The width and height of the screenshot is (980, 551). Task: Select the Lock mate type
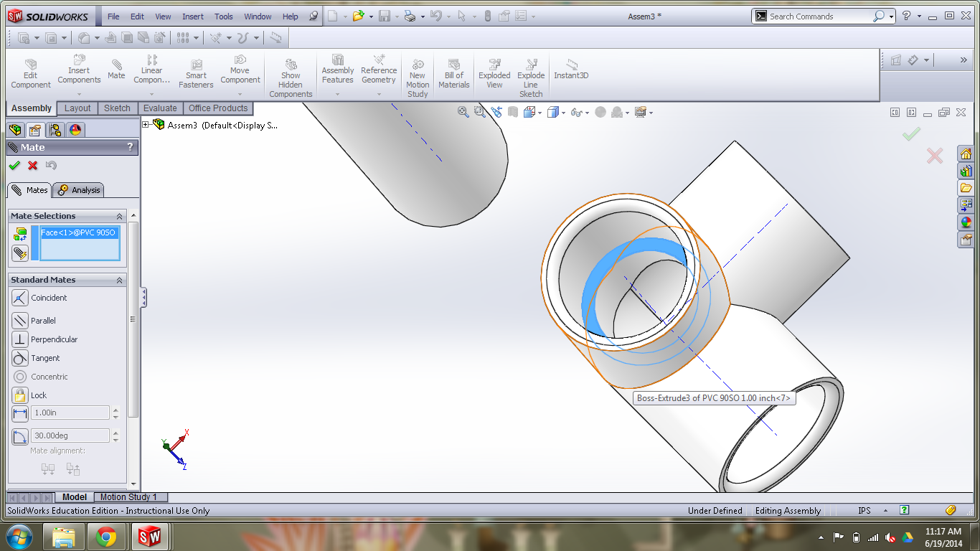click(x=29, y=395)
